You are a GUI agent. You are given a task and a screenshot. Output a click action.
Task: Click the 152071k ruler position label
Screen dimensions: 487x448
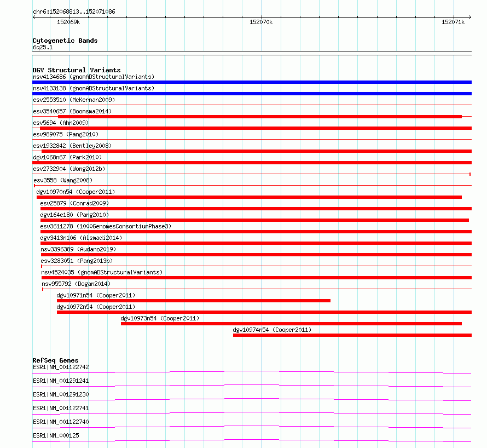(x=453, y=22)
